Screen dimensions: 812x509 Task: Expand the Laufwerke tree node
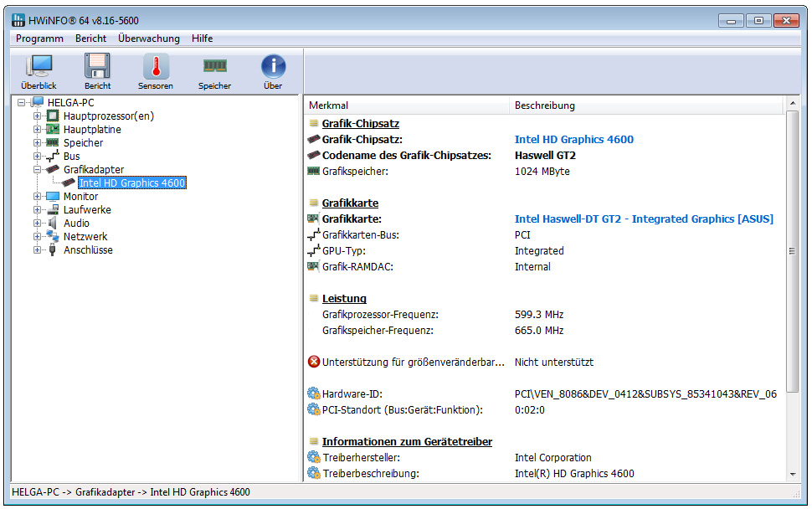37,210
